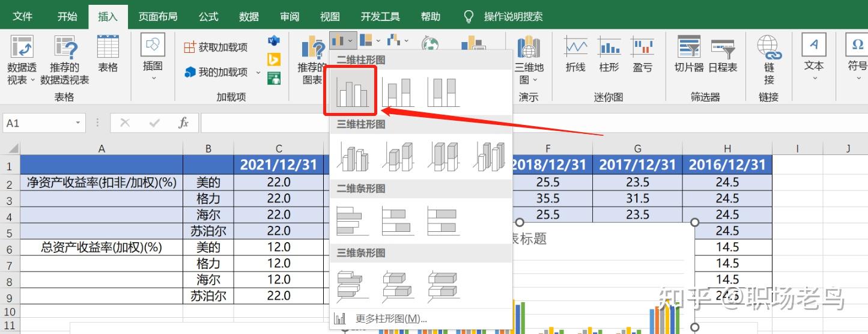Switch to the Review (审阅) tab
The width and height of the screenshot is (868, 334).
click(x=290, y=16)
